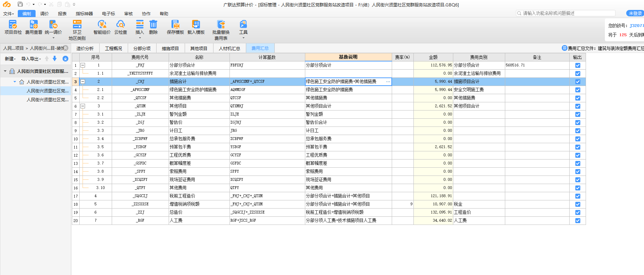The height and width of the screenshot is (275, 644).
Task: Collapse row 6 其他项目 tree node
Action: (83, 106)
